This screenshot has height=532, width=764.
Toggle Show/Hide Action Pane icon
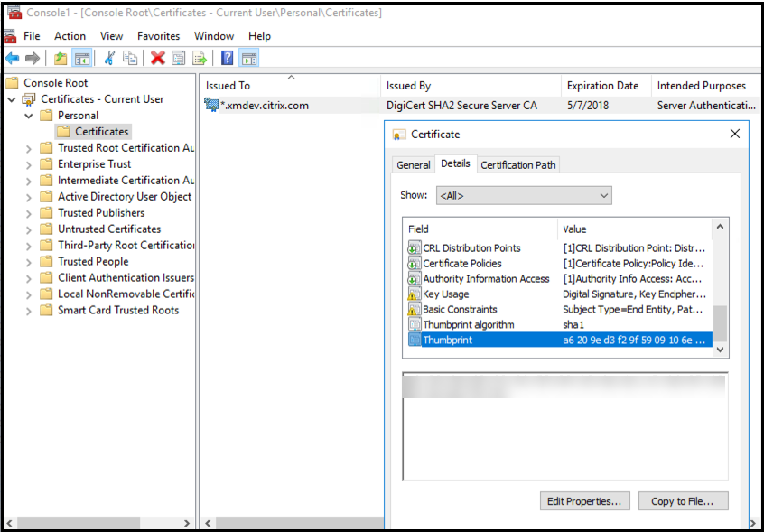click(x=249, y=59)
